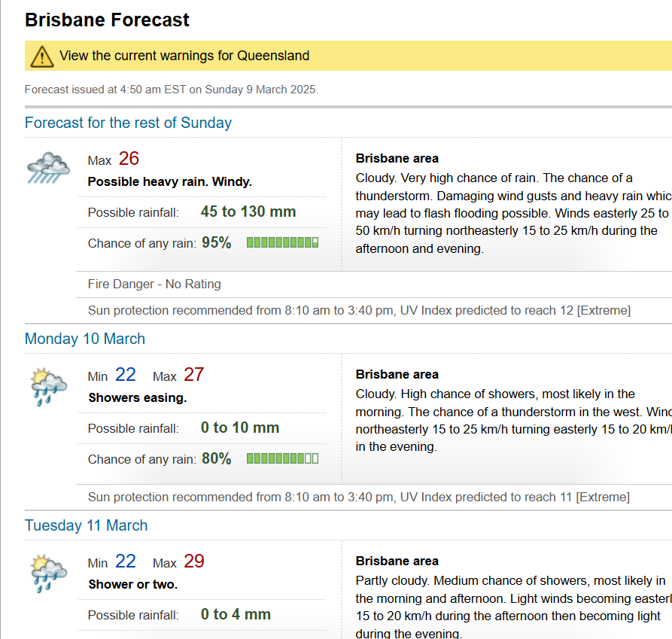Click Monday's minimum temperature 22
This screenshot has height=639, width=672.
tap(126, 375)
